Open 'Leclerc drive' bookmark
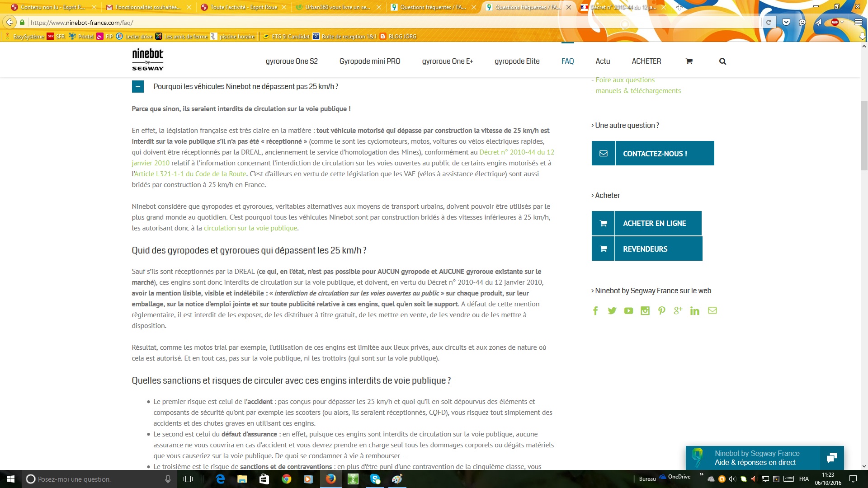This screenshot has width=868, height=488. (134, 36)
